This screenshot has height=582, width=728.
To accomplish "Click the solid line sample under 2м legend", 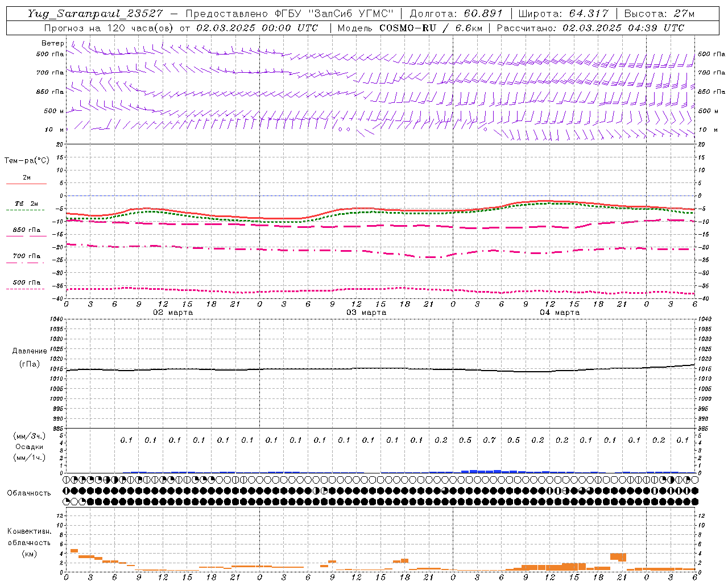I will coord(26,184).
